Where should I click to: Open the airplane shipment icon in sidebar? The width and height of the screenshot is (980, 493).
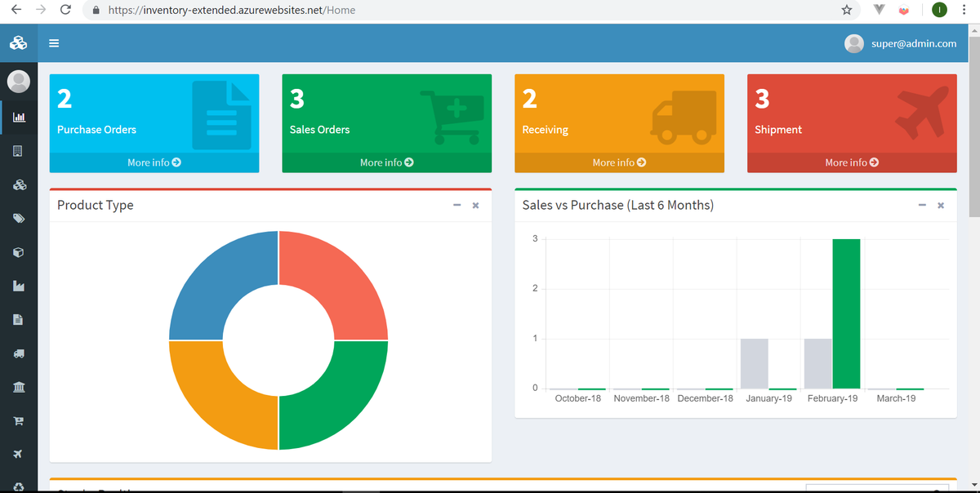click(18, 454)
